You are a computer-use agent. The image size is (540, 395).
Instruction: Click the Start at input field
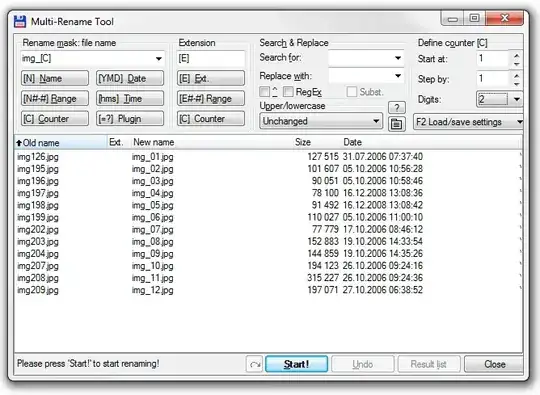click(493, 59)
